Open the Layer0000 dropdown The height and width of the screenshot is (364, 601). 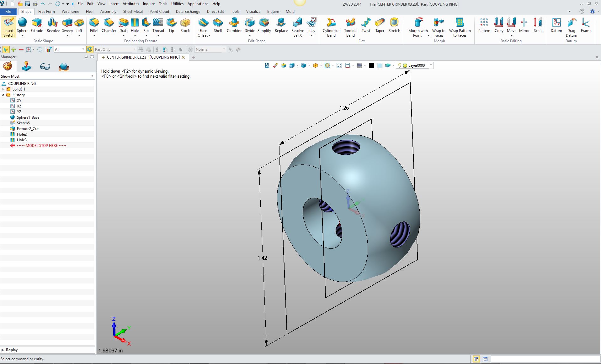(431, 65)
